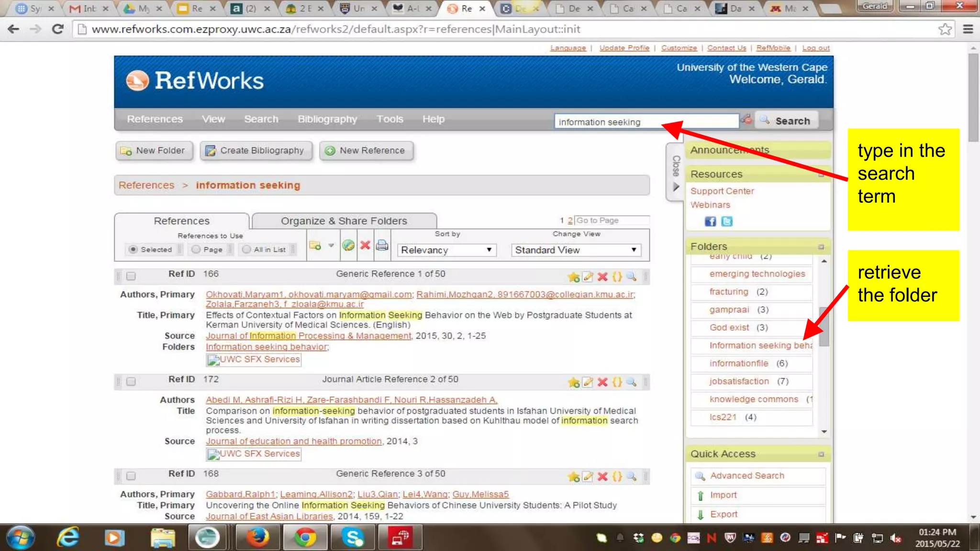Screen dimensions: 980x551
Task: Click the Support Center link
Action: (x=722, y=191)
